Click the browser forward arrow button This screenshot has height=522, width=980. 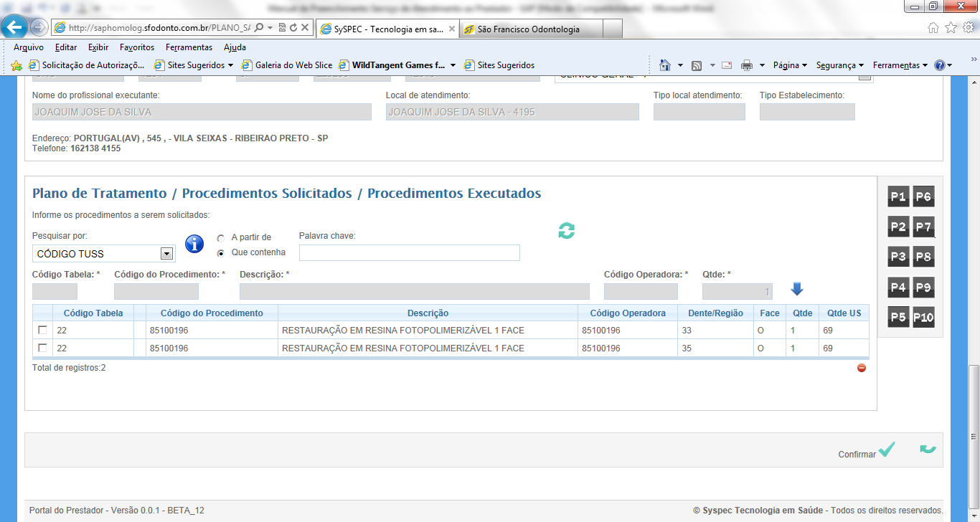39,28
